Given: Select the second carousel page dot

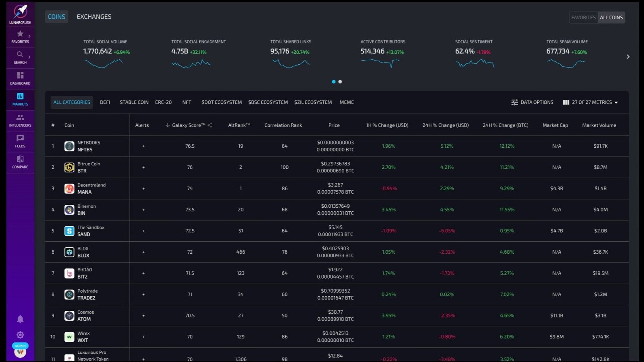Looking at the screenshot, I should click(340, 82).
